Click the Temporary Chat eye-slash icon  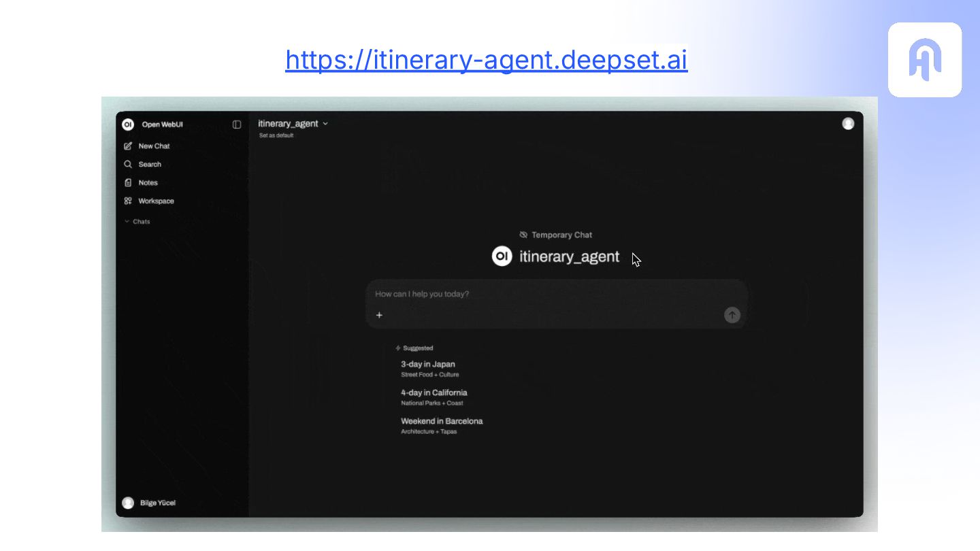523,235
